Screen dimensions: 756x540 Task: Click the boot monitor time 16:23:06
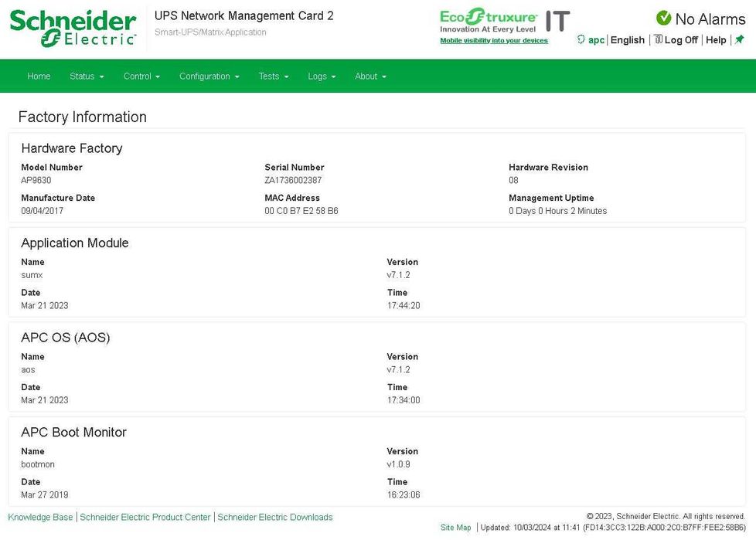click(404, 494)
